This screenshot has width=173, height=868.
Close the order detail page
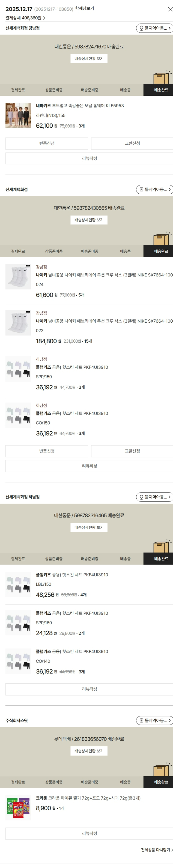170,9
